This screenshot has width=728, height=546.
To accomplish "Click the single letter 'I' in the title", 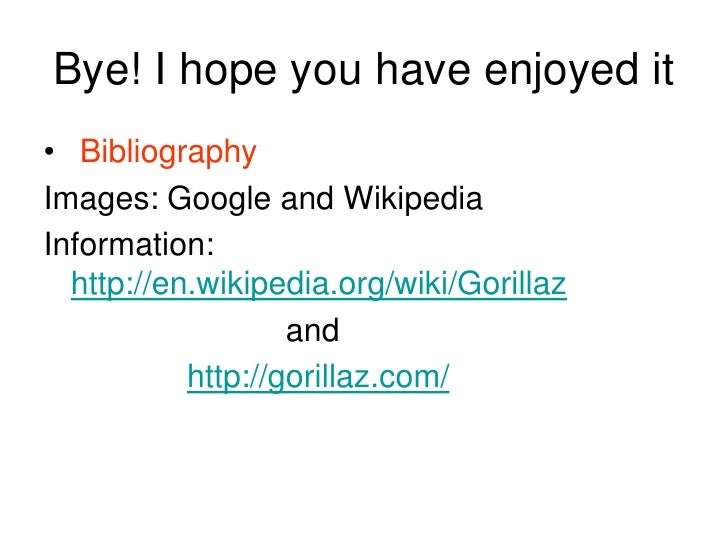I will coord(160,70).
